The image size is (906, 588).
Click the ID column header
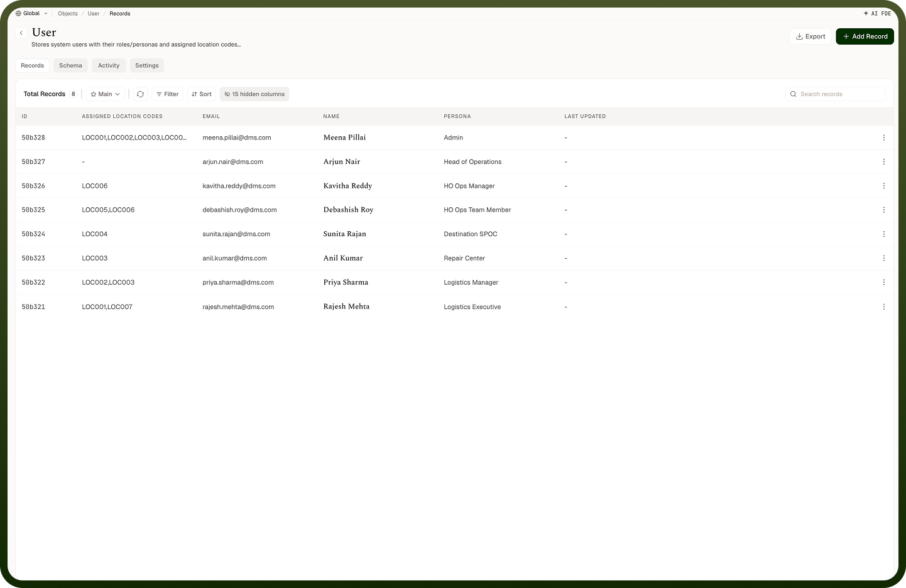click(25, 116)
